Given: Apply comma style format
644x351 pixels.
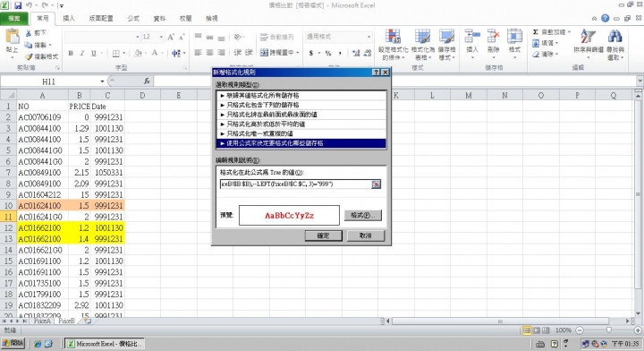Looking at the screenshot, I should (340, 53).
